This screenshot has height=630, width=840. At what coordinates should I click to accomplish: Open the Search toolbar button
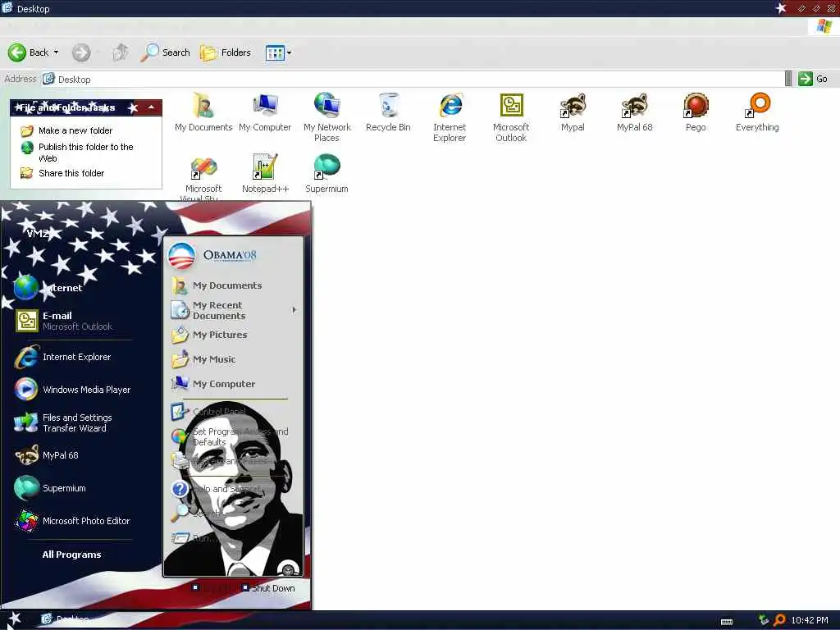coord(165,52)
